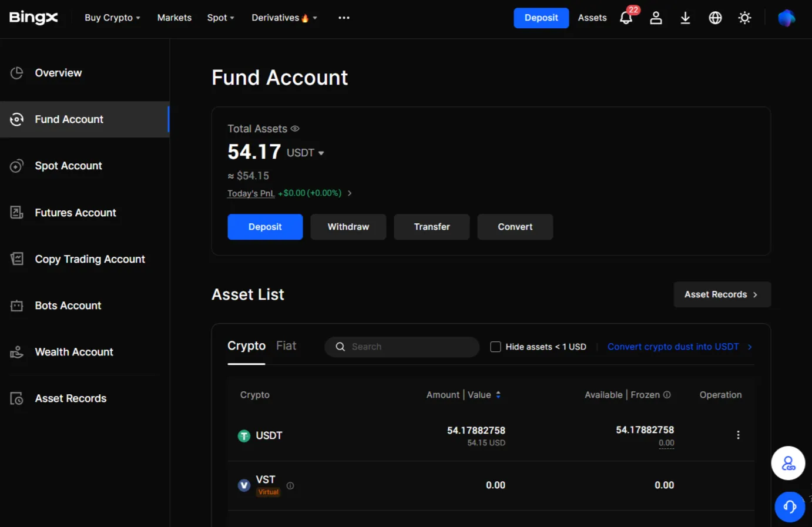The image size is (812, 527).
Task: Open the USDT currency dropdown
Action: coord(305,152)
